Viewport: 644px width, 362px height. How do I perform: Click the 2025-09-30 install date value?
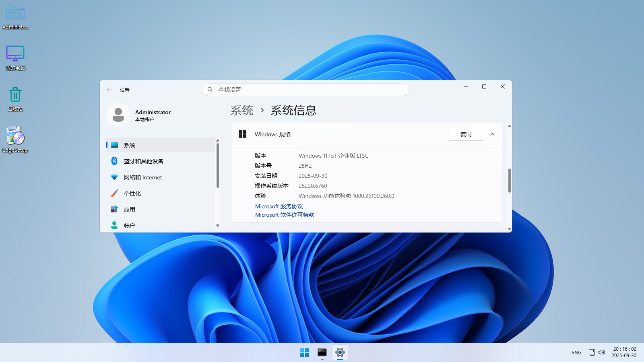click(x=313, y=176)
